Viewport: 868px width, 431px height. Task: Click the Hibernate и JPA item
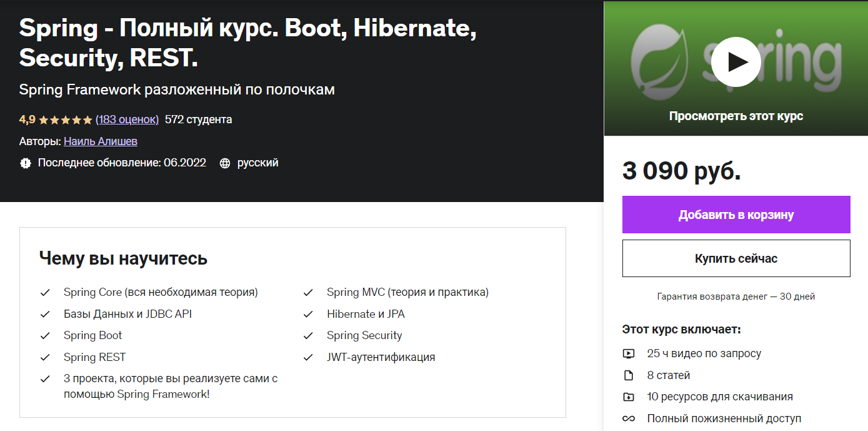point(366,314)
